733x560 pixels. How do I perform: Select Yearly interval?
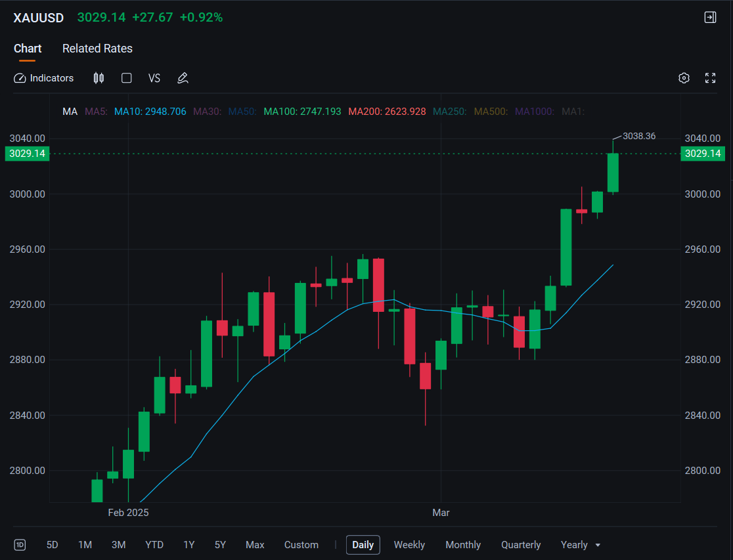pos(574,545)
